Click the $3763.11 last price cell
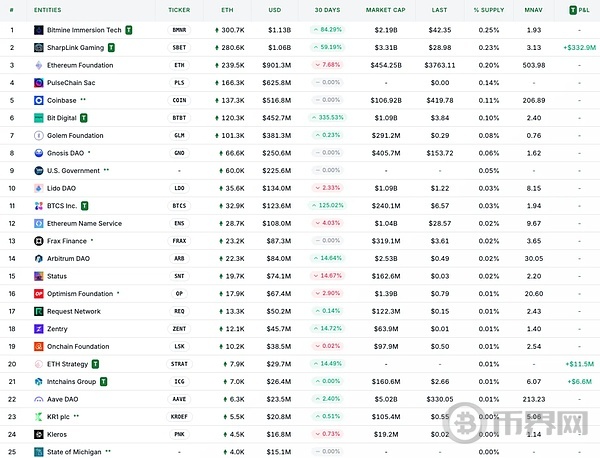The image size is (600, 458). point(440,65)
